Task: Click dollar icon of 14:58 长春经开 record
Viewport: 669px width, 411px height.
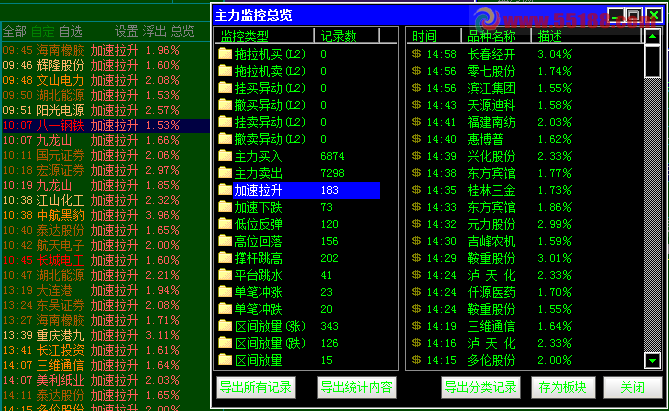Action: tap(416, 54)
